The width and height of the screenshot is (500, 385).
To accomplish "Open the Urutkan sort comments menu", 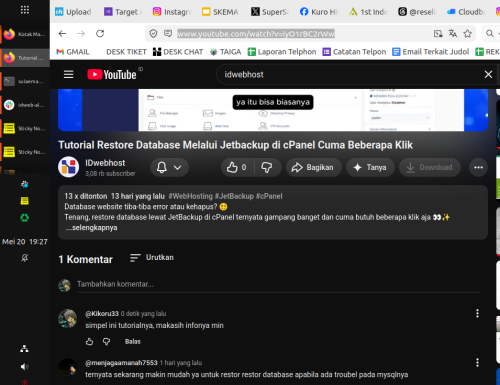I will (x=152, y=258).
